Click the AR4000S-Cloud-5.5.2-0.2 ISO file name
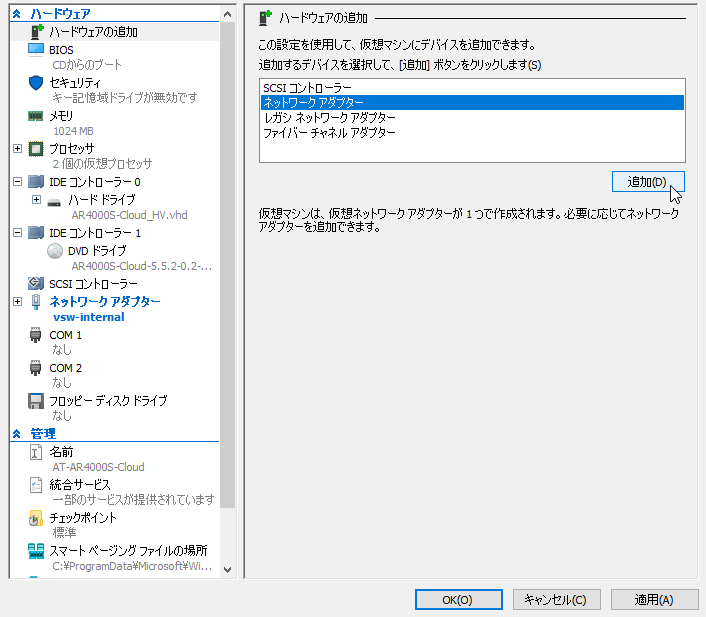Image resolution: width=706 pixels, height=617 pixels. click(x=141, y=266)
